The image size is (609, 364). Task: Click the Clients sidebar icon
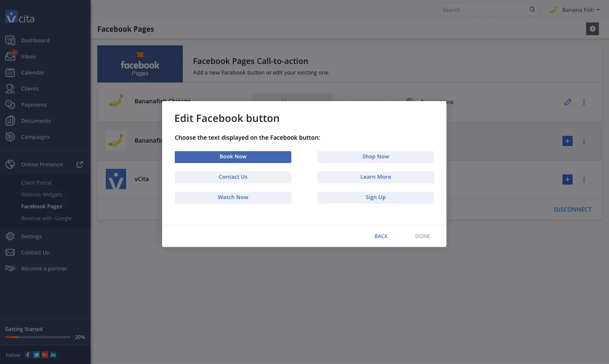(x=10, y=88)
